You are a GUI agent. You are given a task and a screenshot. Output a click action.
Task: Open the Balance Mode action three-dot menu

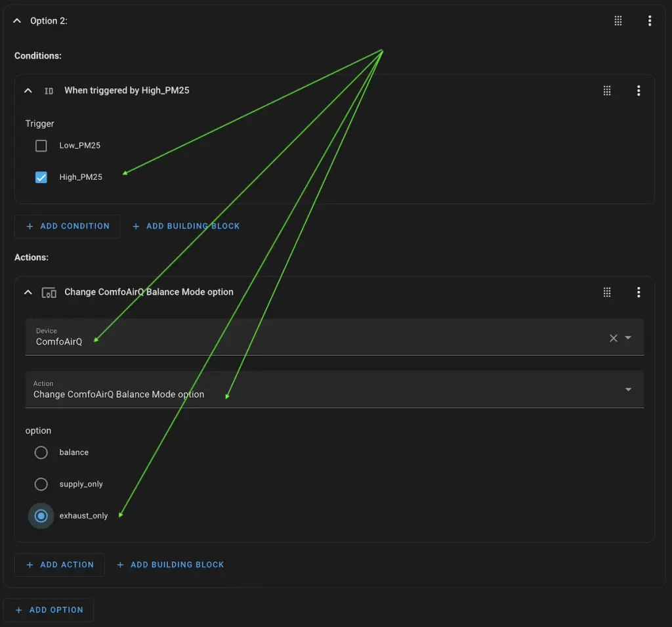(639, 292)
